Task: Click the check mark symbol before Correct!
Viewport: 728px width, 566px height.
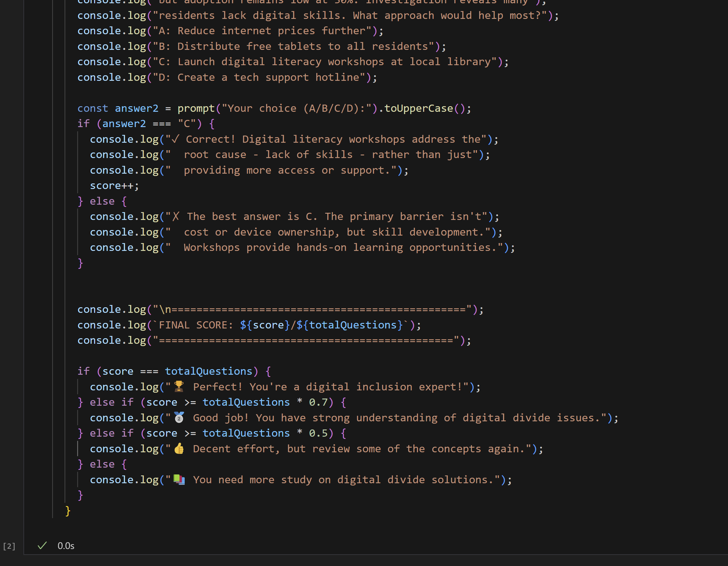Action: click(x=175, y=139)
